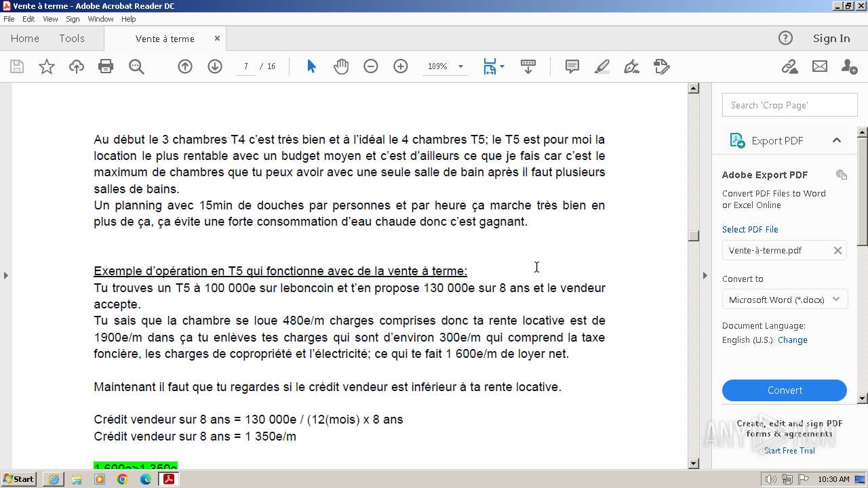This screenshot has height=488, width=868.
Task: Open the Sign menu
Action: pyautogui.click(x=73, y=19)
